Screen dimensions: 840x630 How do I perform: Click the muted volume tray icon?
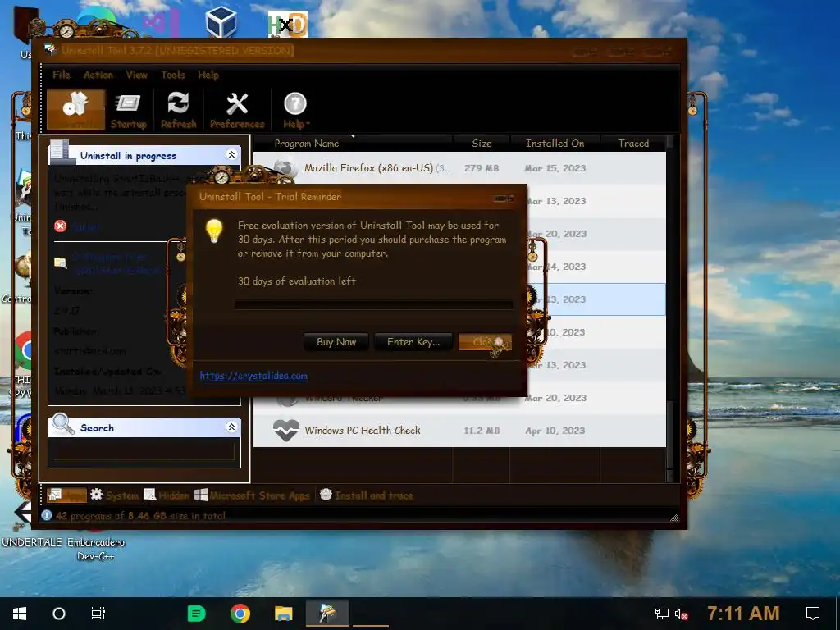682,614
